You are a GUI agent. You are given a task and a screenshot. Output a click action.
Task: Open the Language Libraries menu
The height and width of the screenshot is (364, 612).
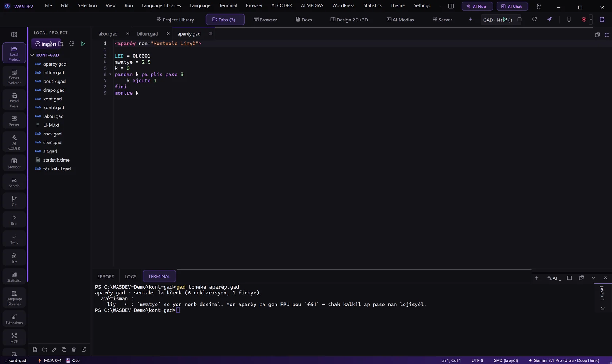pyautogui.click(x=161, y=5)
